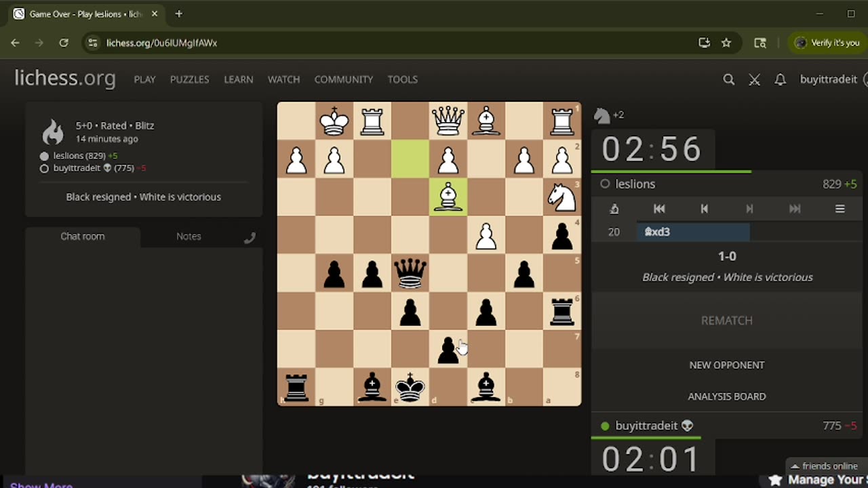
Task: Select the black rook on a6
Action: click(x=562, y=311)
